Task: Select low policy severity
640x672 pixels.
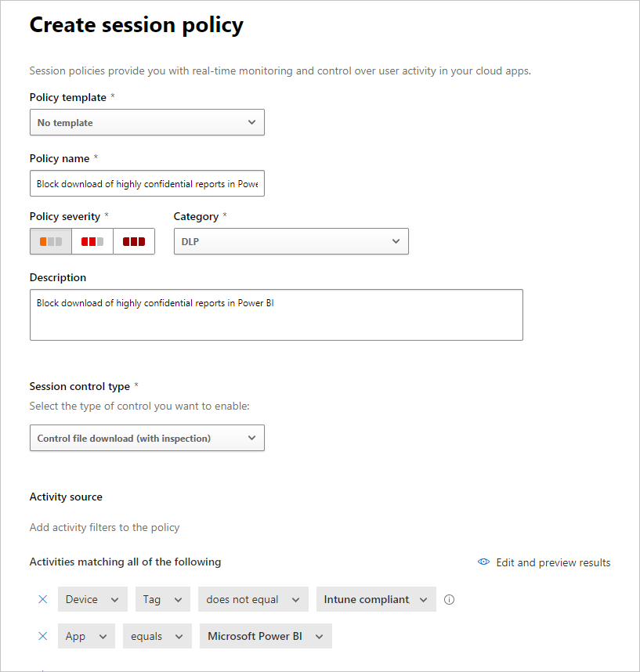Action: tap(51, 241)
